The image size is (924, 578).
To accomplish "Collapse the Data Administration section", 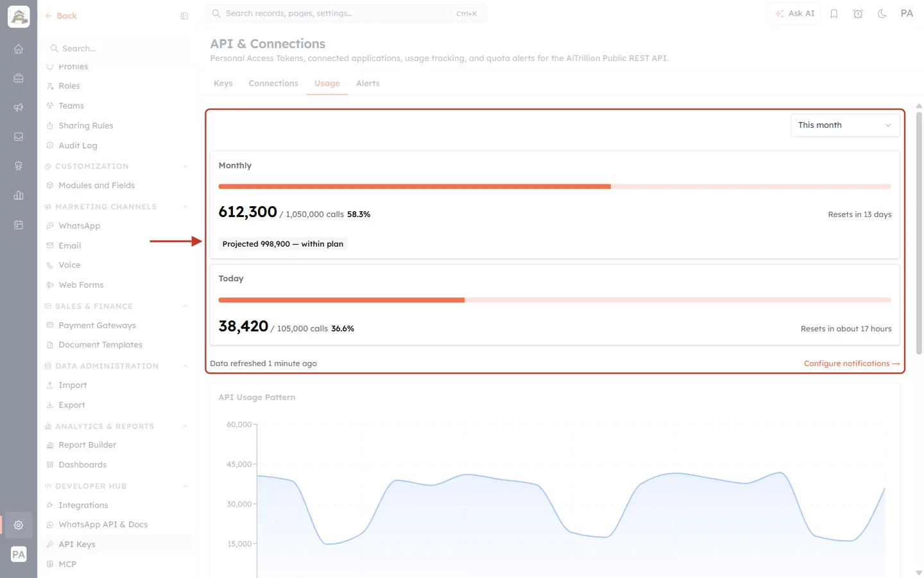I will coord(185,366).
